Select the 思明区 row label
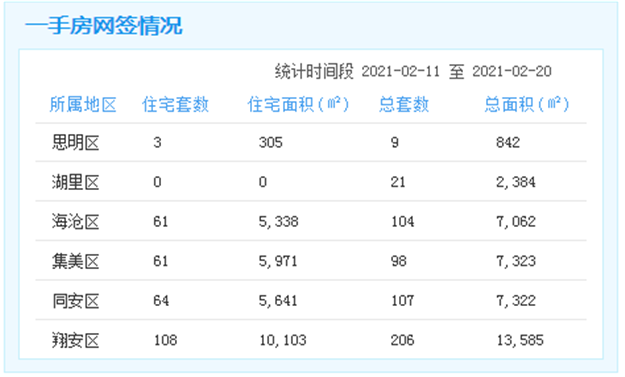The height and width of the screenshot is (377, 625). tap(75, 143)
